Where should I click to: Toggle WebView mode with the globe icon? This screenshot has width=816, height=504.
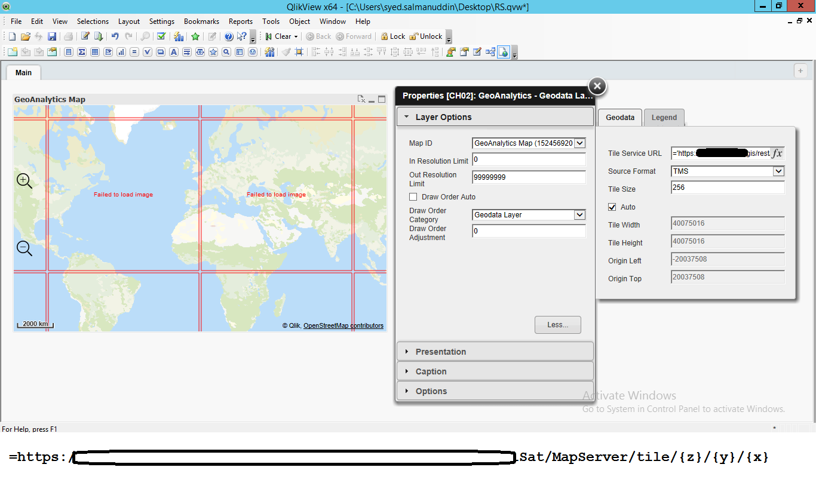tap(504, 52)
